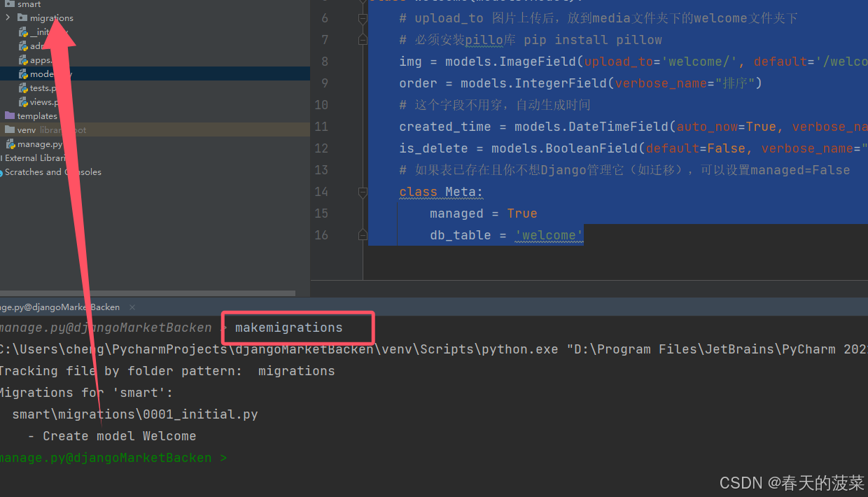Collapse class Meta fold marker on line 14

[x=363, y=192]
